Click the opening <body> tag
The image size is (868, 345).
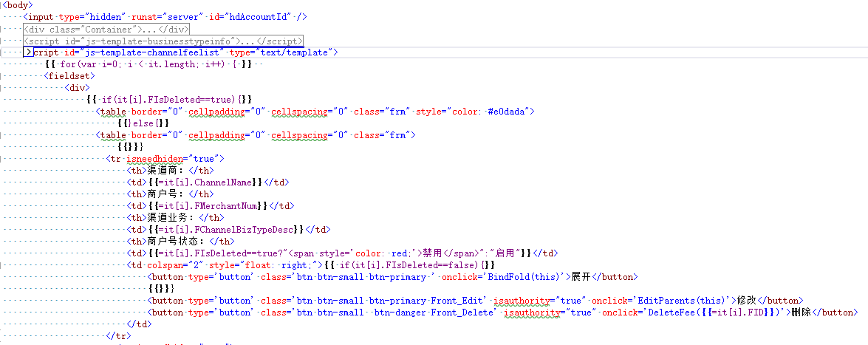point(18,5)
